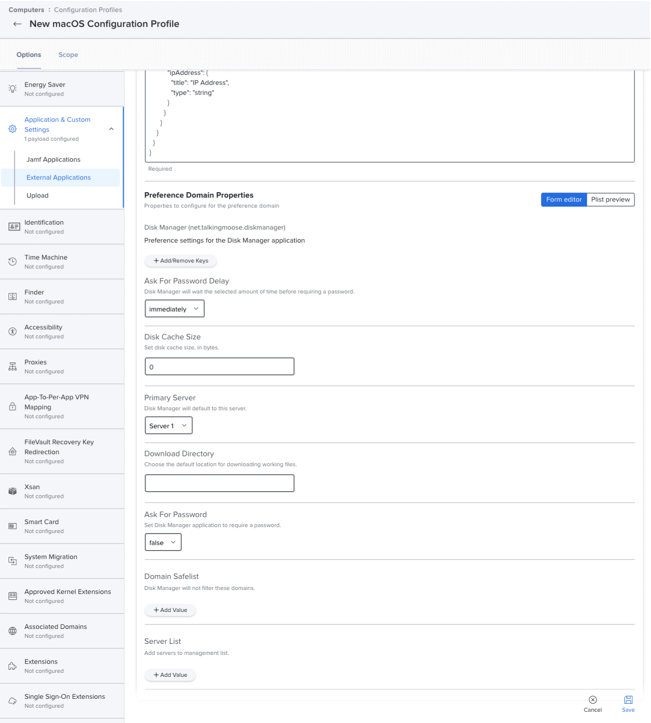This screenshot has width=651, height=723.
Task: Open Jamf Applications sub-item
Action: pos(53,160)
